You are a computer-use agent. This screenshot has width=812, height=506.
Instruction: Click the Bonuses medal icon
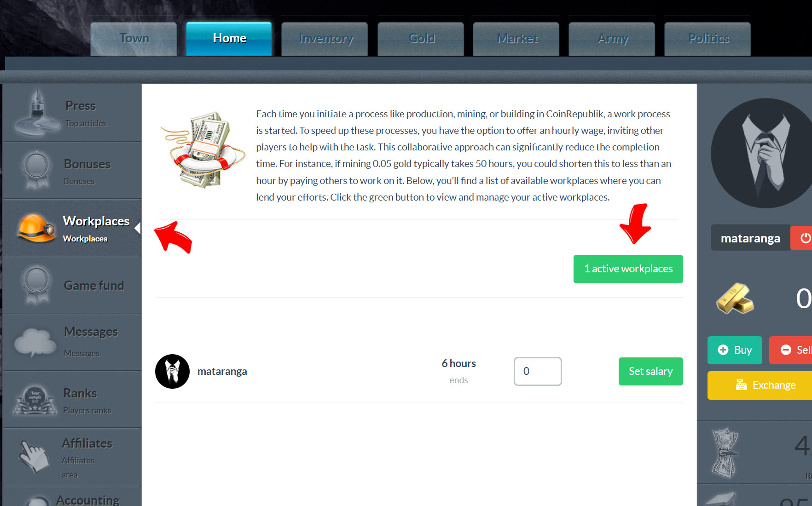pyautogui.click(x=36, y=170)
